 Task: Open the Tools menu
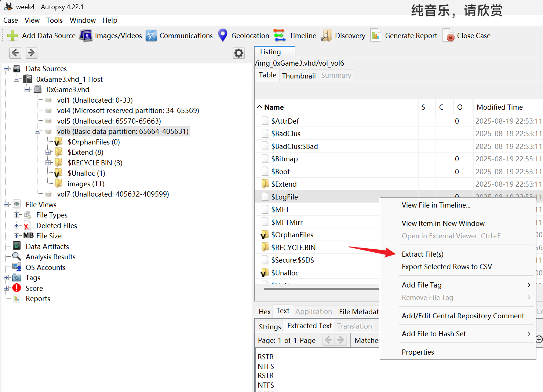pyautogui.click(x=54, y=20)
